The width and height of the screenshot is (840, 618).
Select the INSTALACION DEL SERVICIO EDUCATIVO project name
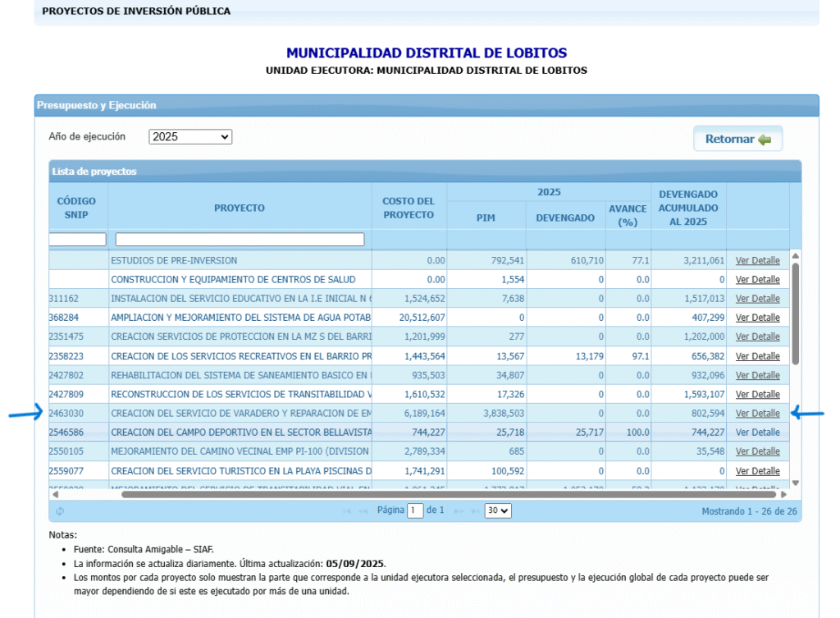241,299
